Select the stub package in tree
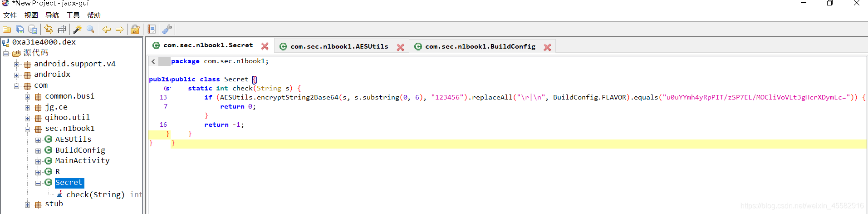Screen dimensions: 868x214 click(x=54, y=204)
